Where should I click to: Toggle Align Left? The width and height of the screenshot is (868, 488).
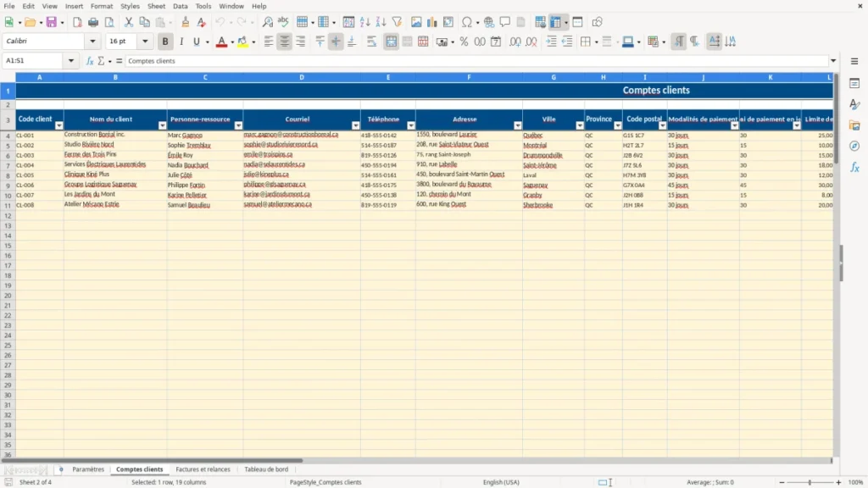(x=269, y=42)
